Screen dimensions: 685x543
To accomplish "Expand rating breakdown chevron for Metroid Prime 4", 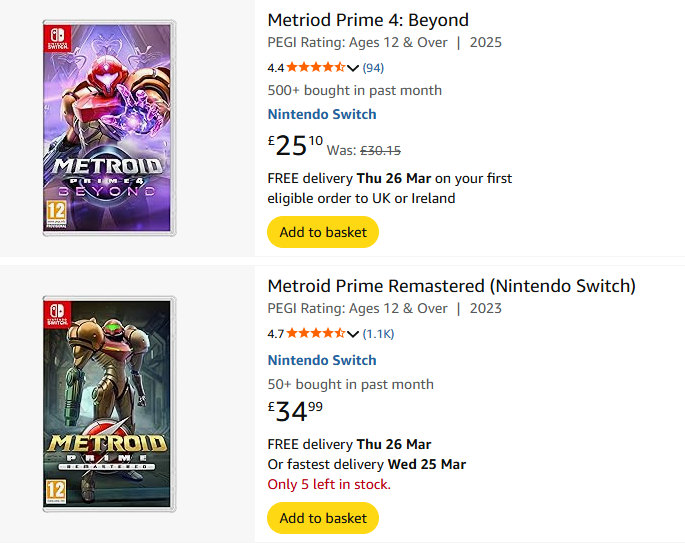I will click(353, 68).
